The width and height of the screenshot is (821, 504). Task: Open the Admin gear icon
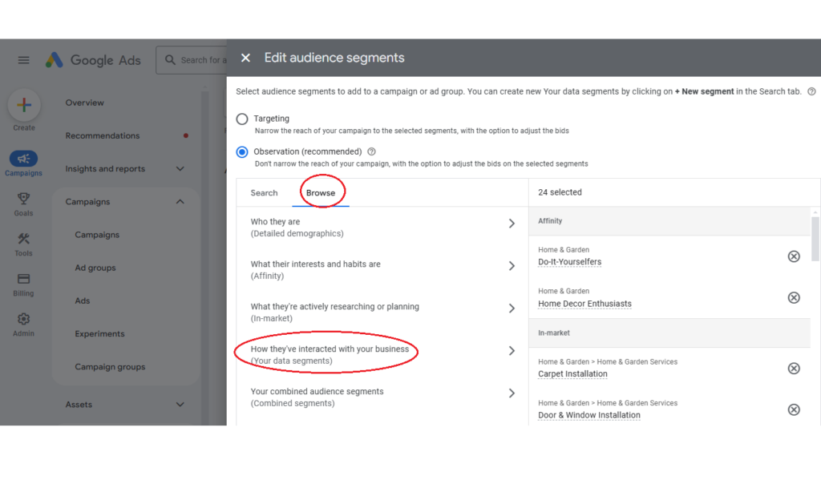24,319
